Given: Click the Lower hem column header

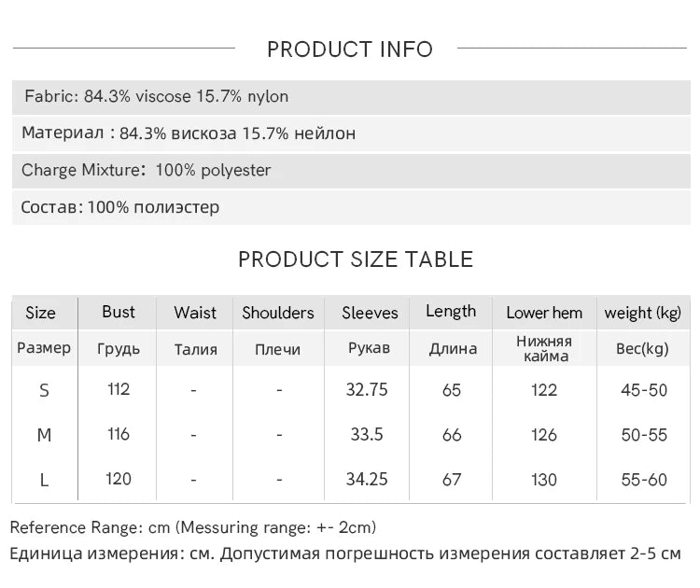Looking at the screenshot, I should [544, 313].
